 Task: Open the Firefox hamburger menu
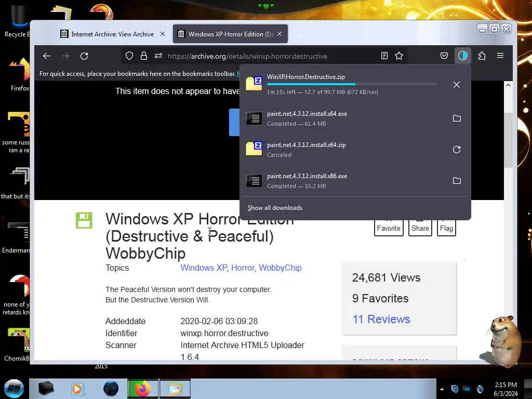500,56
